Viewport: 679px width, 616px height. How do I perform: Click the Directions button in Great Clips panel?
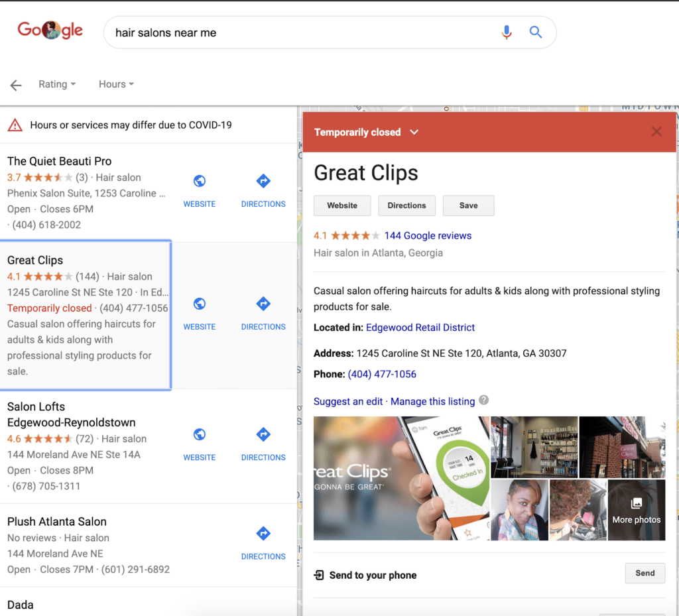tap(406, 205)
